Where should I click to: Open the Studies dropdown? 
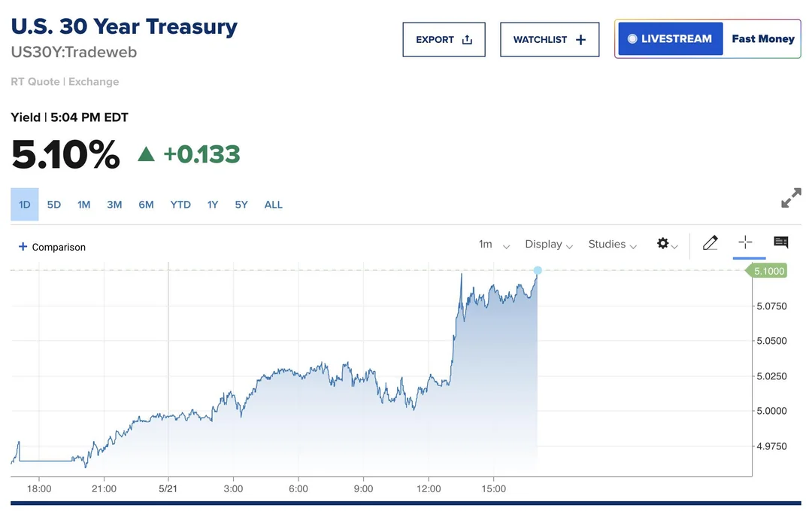point(612,245)
